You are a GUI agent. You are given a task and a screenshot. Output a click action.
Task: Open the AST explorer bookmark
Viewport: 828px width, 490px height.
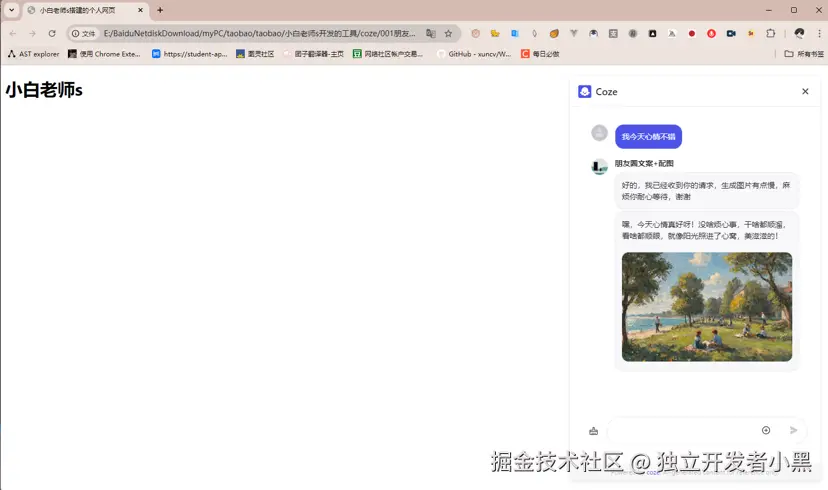pos(33,54)
